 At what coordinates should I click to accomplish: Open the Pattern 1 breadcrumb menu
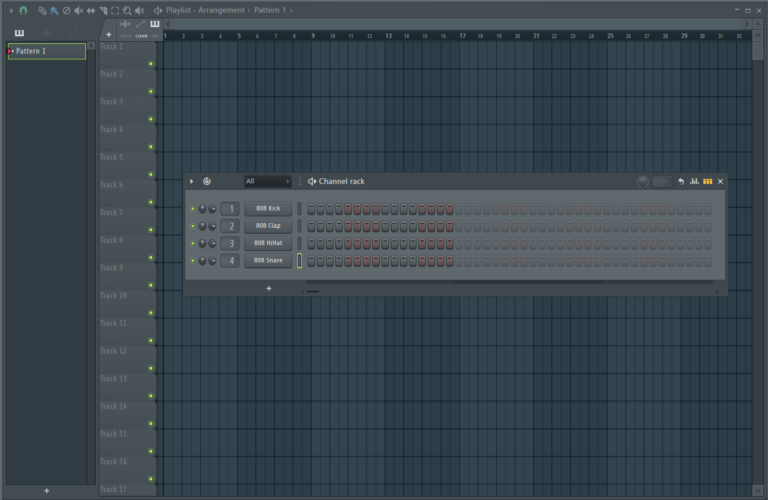(x=269, y=10)
